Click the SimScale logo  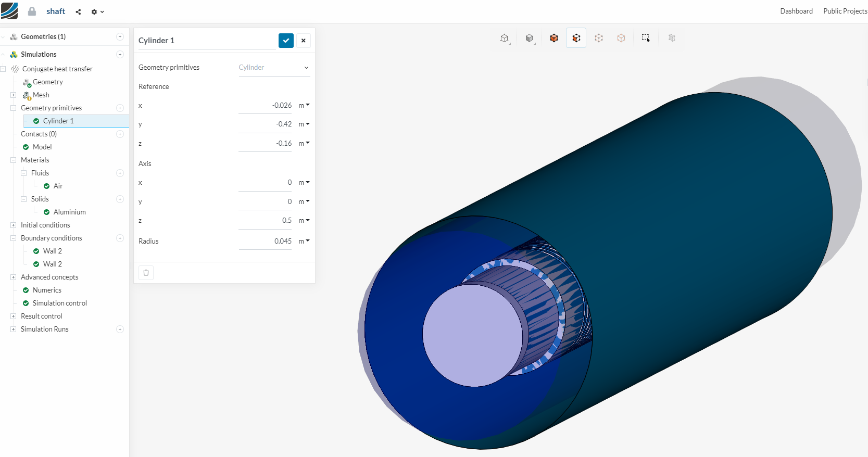point(9,11)
